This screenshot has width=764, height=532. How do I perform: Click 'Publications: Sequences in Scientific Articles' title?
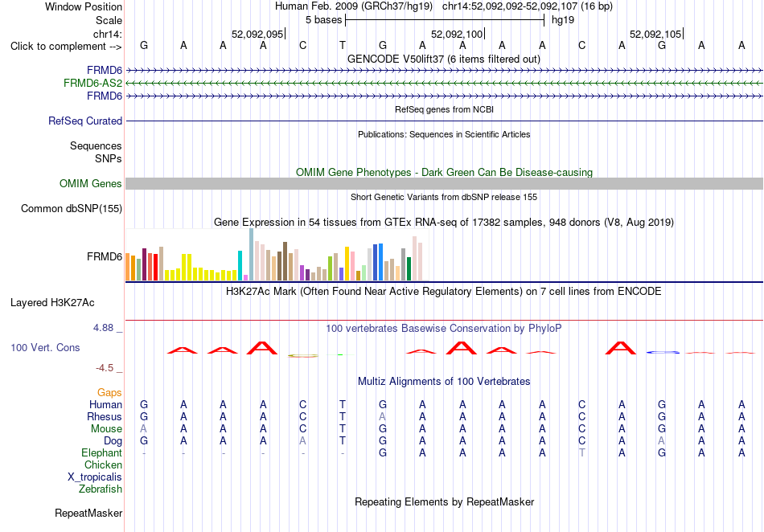click(x=444, y=134)
